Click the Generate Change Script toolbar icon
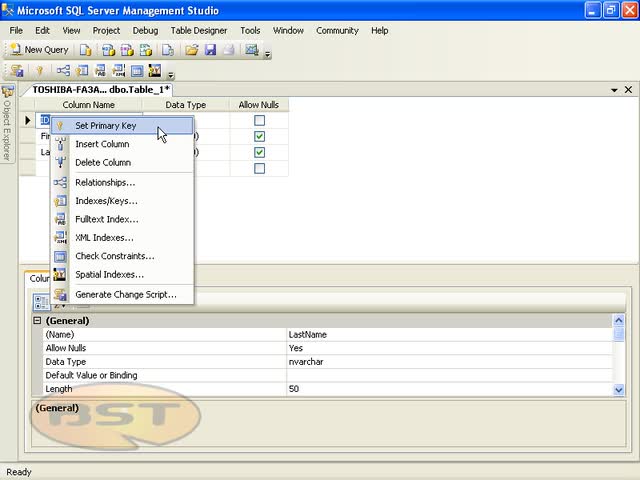The width and height of the screenshot is (640, 480). [x=17, y=71]
